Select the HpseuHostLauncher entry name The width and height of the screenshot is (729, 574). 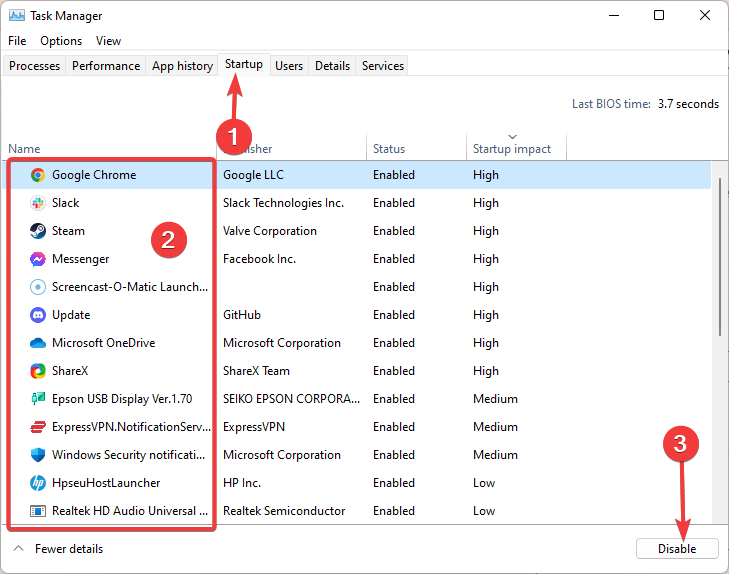point(106,483)
